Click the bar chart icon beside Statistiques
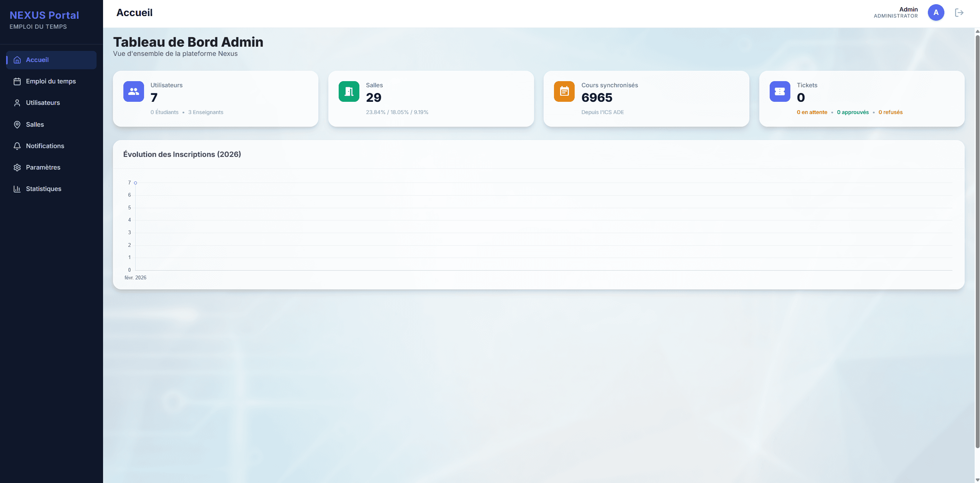Viewport: 980px width, 483px height. [17, 189]
